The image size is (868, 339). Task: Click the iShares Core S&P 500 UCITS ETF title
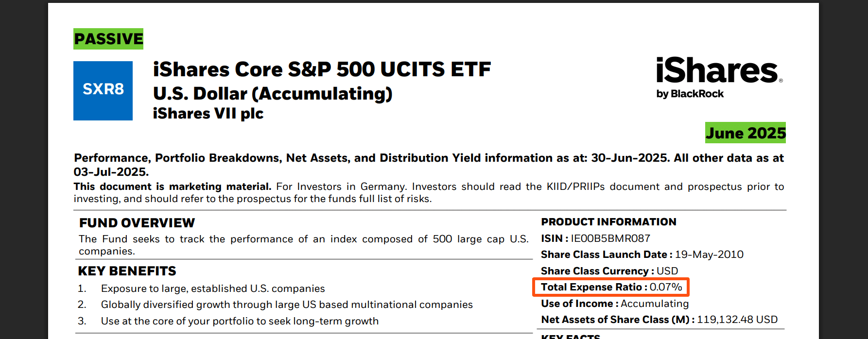322,69
